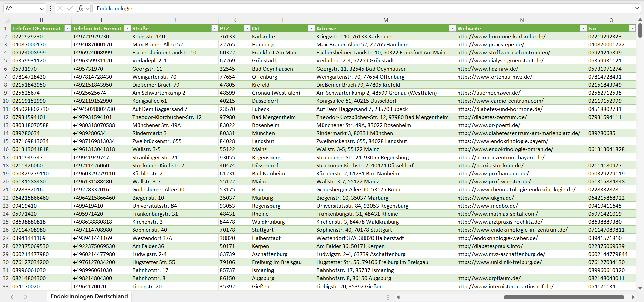Select the Endokrinologen Deutschland sheet tab
The image size is (644, 302).
tap(89, 296)
